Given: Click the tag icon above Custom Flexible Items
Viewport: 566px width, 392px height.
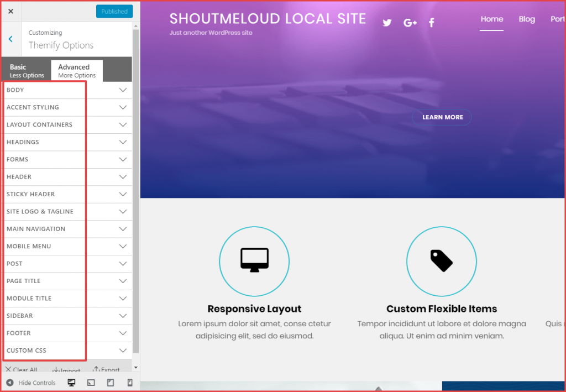Looking at the screenshot, I should 442,260.
